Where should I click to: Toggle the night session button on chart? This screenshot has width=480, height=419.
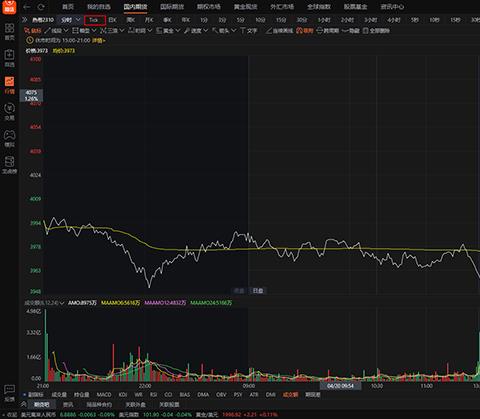[239, 291]
